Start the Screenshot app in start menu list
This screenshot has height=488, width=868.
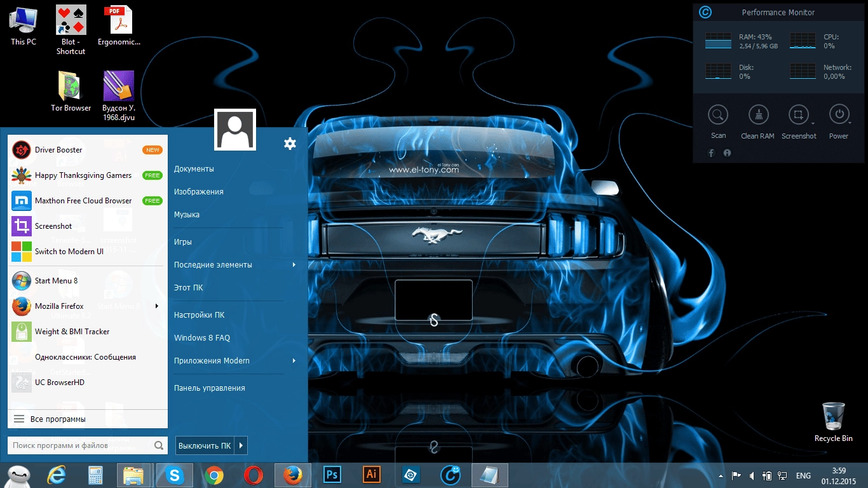[x=88, y=226]
